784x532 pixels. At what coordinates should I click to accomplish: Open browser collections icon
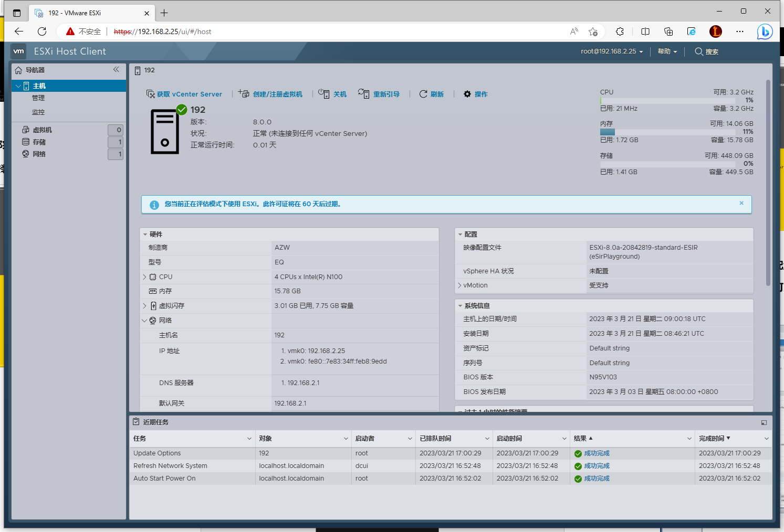click(668, 31)
